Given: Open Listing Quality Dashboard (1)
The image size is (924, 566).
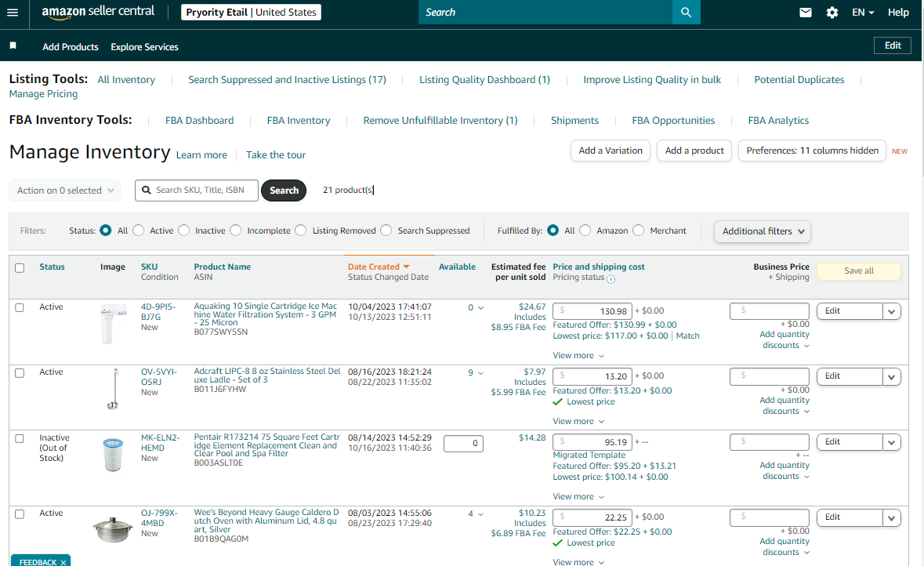Looking at the screenshot, I should (x=484, y=80).
